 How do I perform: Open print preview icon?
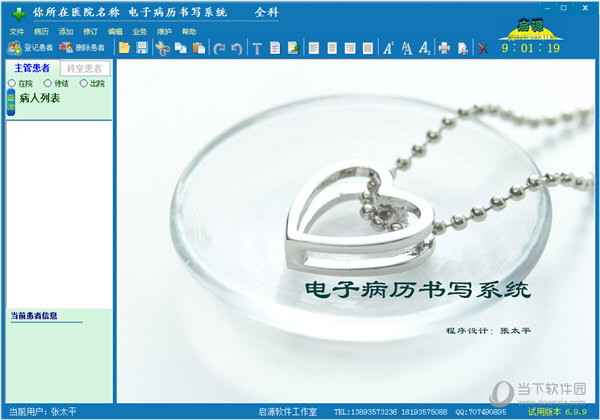click(463, 48)
